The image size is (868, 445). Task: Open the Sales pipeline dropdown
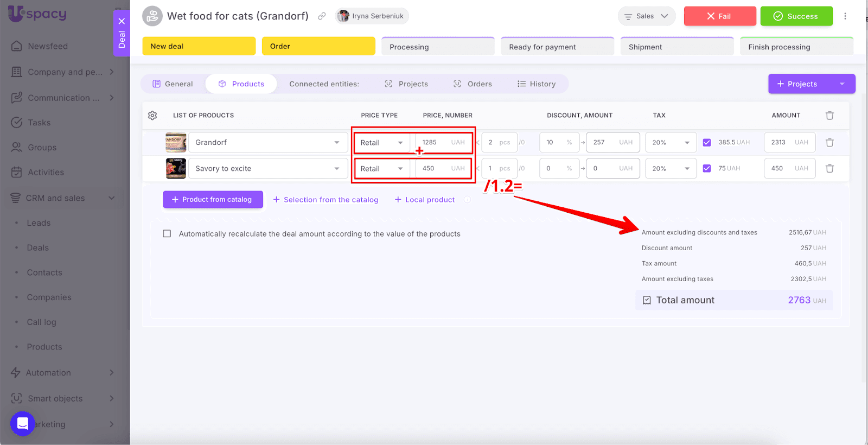(x=646, y=16)
